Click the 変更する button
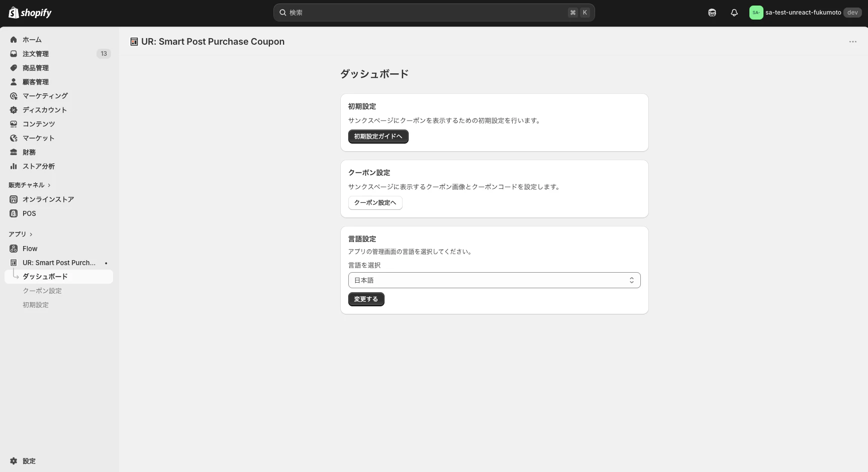The height and width of the screenshot is (472, 868). [366, 299]
